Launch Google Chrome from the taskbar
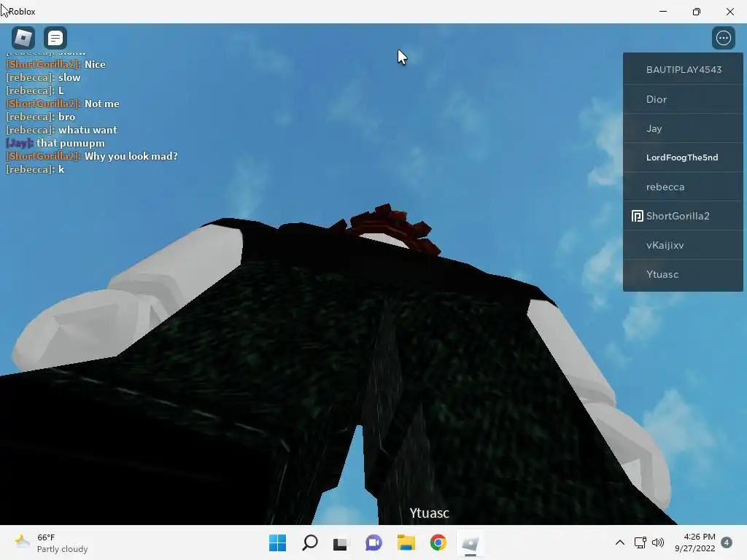Image resolution: width=747 pixels, height=560 pixels. 438,542
